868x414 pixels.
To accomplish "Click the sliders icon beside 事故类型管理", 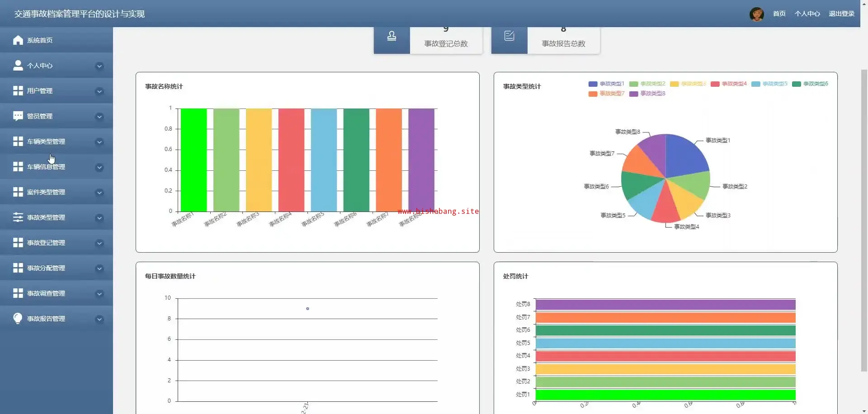I will (18, 217).
